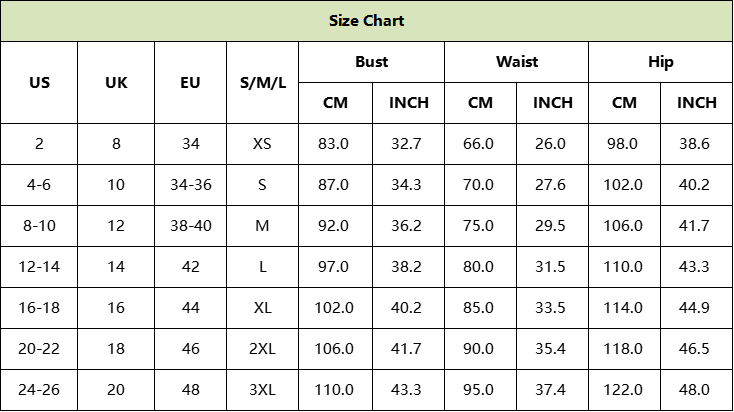This screenshot has width=734, height=412.
Task: Click the hip 38.6 inch cell
Action: (697, 144)
